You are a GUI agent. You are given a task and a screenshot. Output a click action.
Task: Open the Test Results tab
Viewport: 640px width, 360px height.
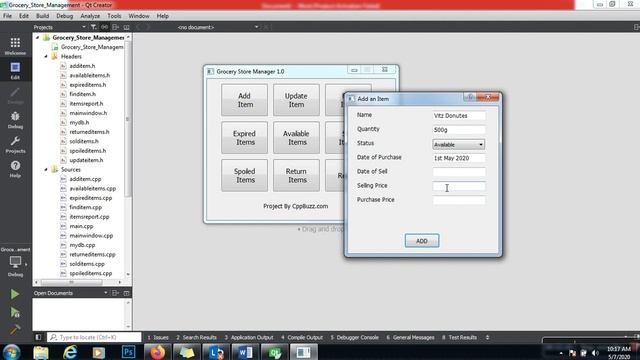click(459, 337)
